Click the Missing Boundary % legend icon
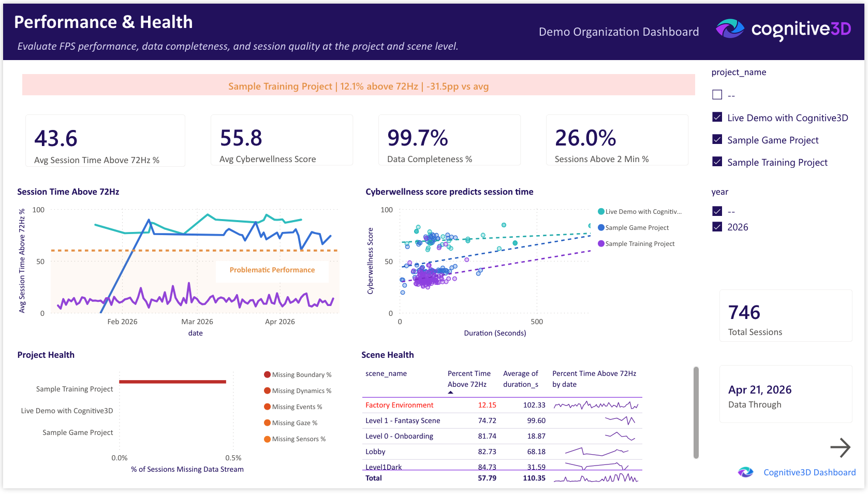Image resolution: width=868 pixels, height=494 pixels. tap(267, 374)
